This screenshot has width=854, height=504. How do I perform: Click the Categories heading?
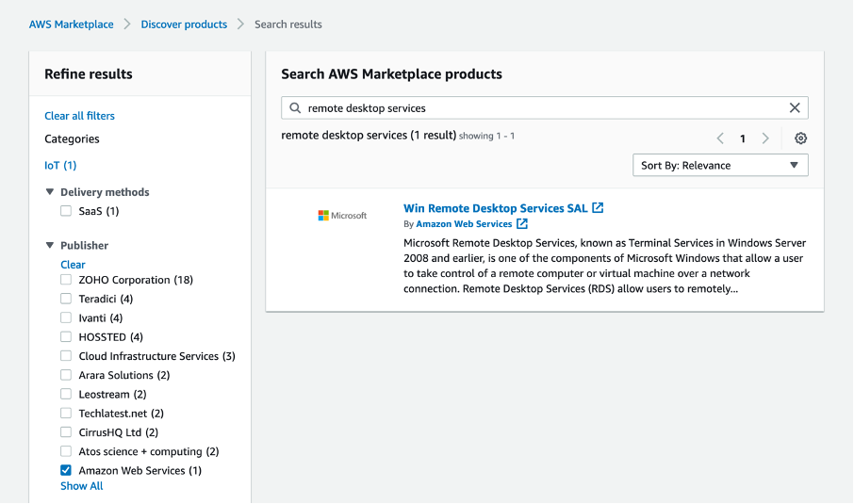72,138
